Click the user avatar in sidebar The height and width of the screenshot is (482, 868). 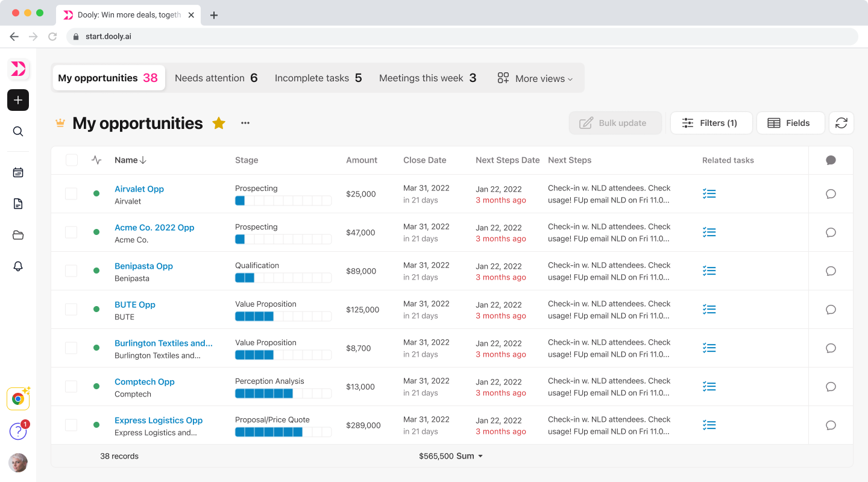[x=18, y=463]
